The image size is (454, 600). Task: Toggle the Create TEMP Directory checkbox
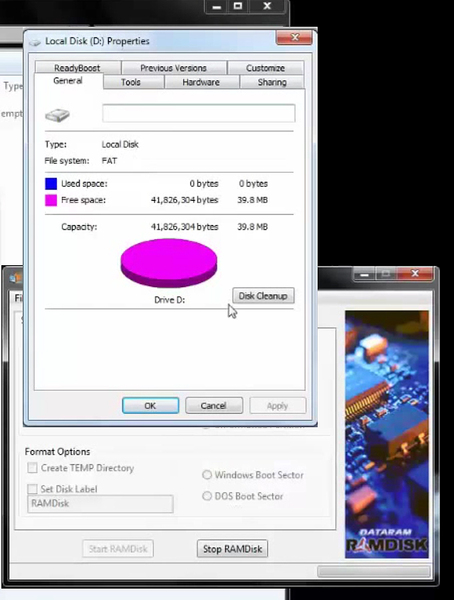coord(33,468)
